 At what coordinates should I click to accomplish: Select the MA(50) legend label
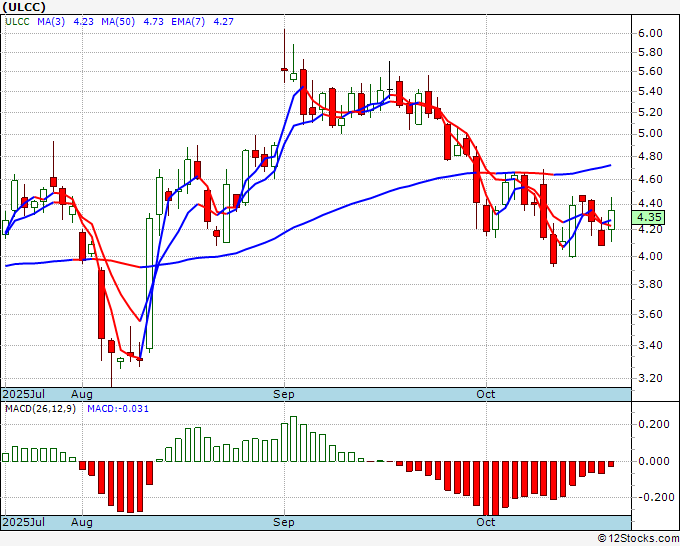coord(118,21)
